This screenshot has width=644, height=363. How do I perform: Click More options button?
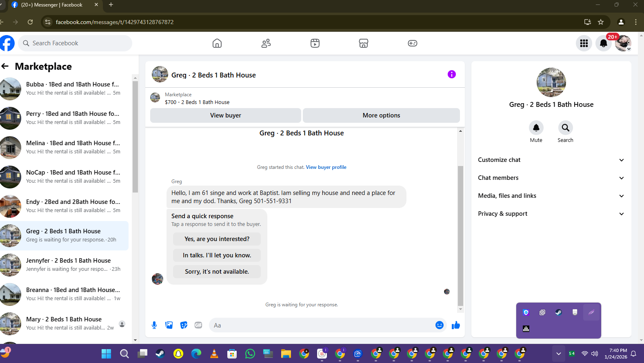381,115
